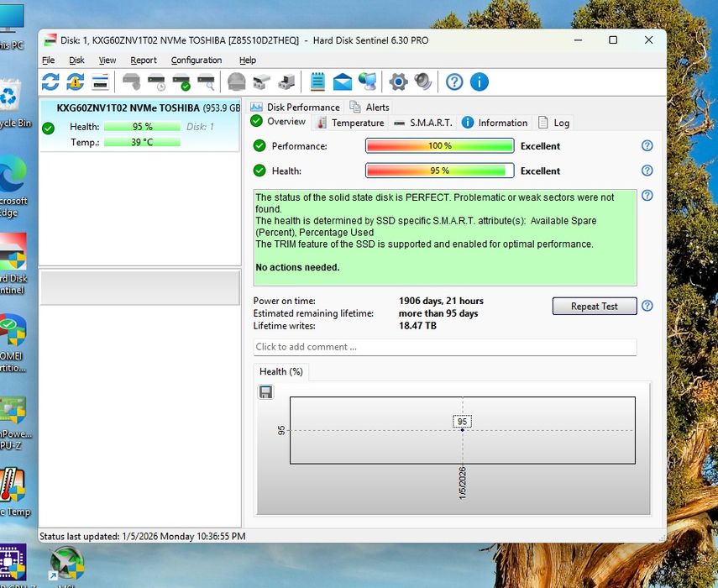This screenshot has height=588, width=718.
Task: Switch to the Temperature tab
Action: (351, 123)
